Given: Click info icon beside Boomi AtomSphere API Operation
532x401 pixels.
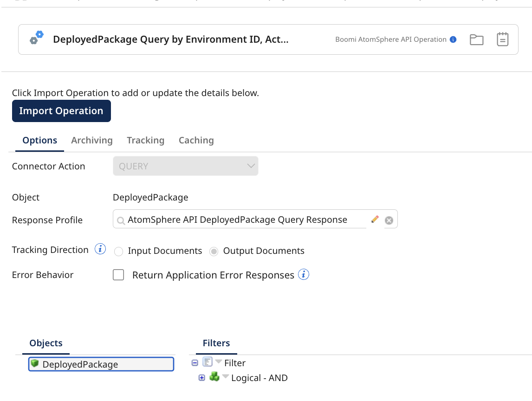Looking at the screenshot, I should pyautogui.click(x=453, y=39).
